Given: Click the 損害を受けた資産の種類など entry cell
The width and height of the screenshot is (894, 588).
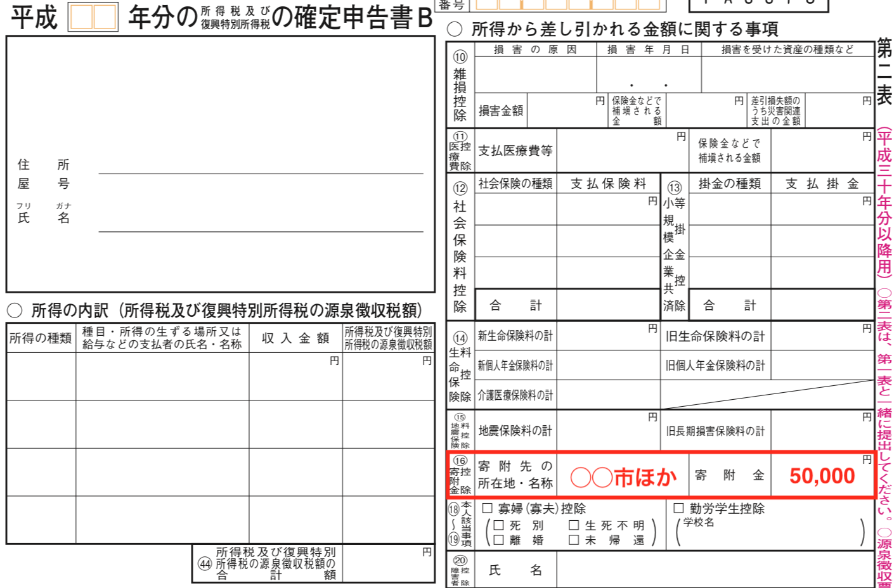Looking at the screenshot, I should (x=787, y=75).
